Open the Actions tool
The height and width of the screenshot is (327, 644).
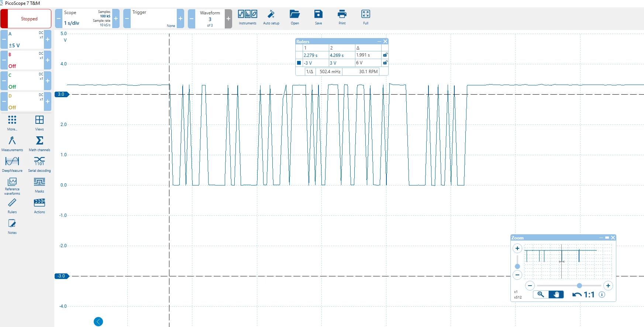point(39,205)
